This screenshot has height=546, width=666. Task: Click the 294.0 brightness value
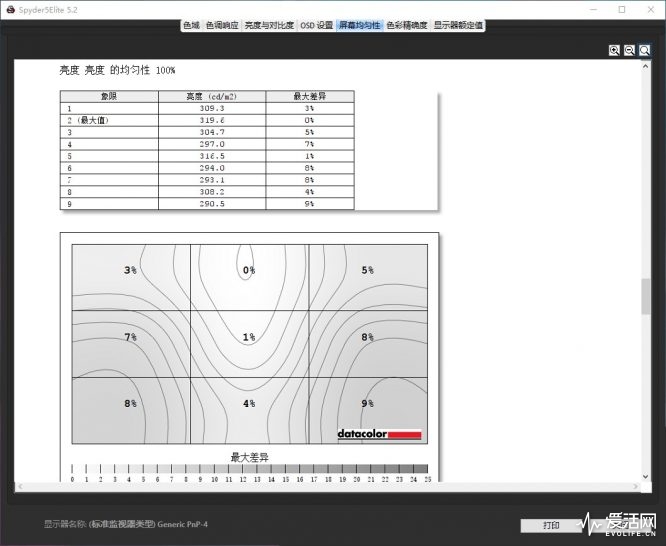212,168
